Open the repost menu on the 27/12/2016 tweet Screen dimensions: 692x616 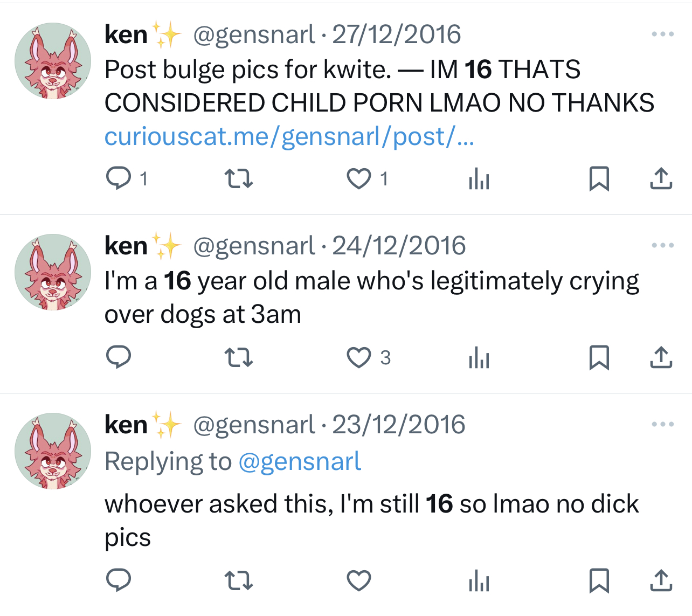click(x=238, y=178)
